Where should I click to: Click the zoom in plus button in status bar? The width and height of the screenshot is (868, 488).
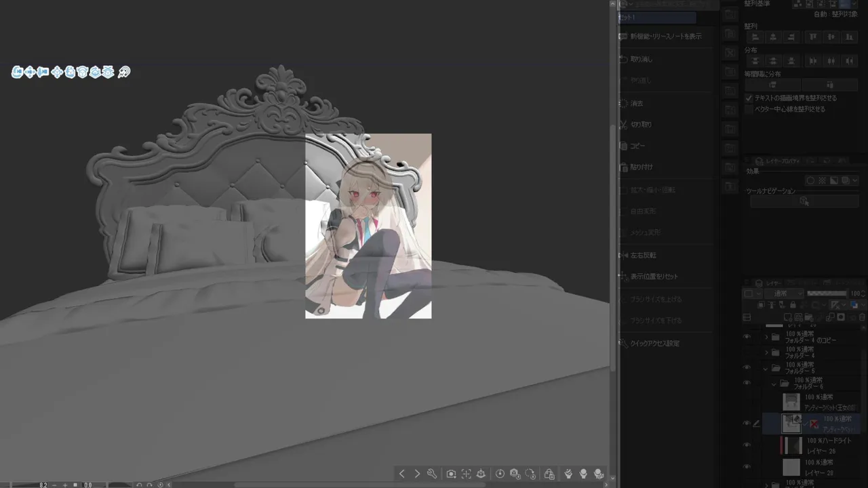[65, 485]
